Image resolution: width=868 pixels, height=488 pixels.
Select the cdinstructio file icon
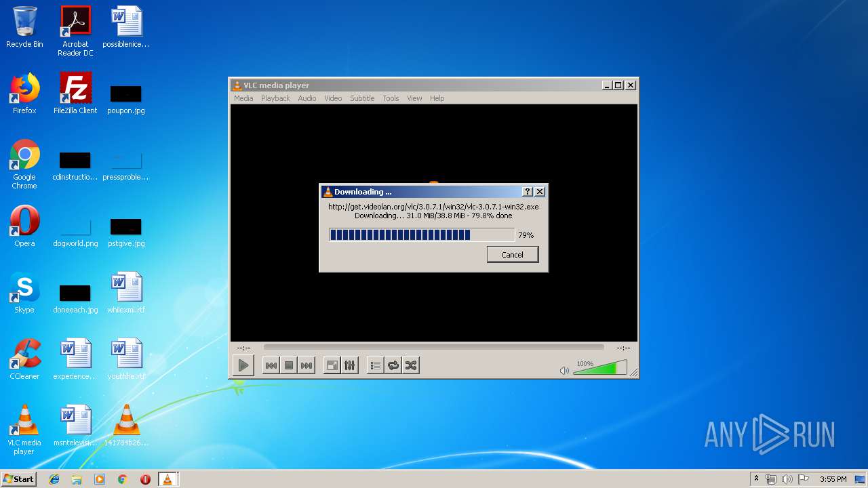[x=75, y=166]
